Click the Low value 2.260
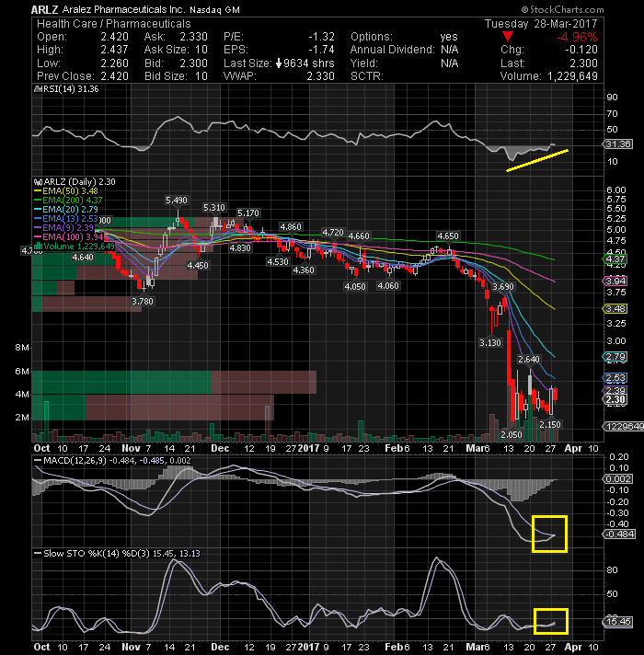 (114, 63)
